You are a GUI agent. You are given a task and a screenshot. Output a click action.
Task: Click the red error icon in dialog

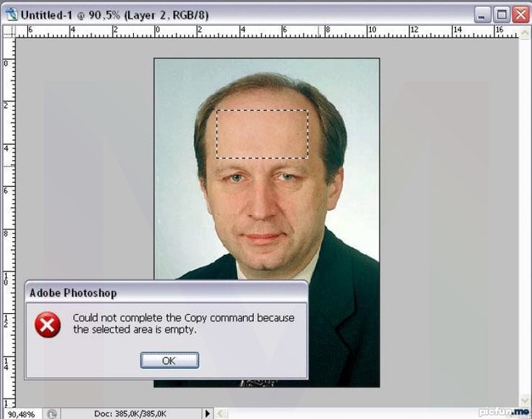(47, 324)
